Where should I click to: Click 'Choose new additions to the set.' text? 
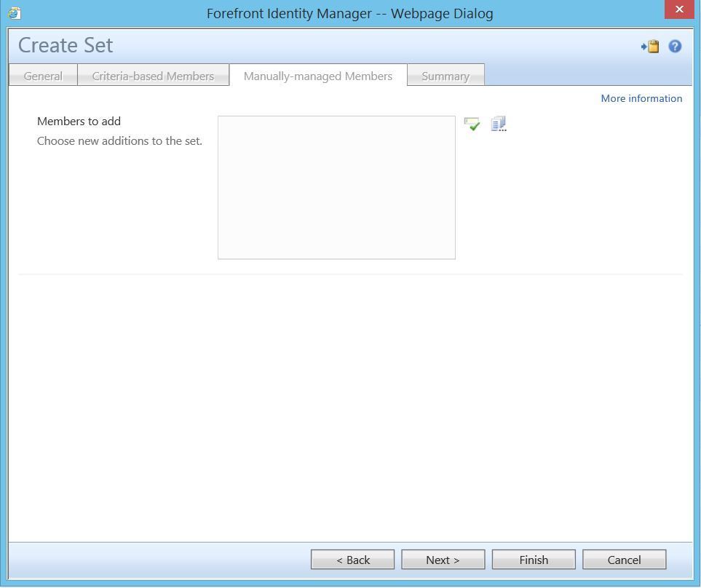click(120, 140)
